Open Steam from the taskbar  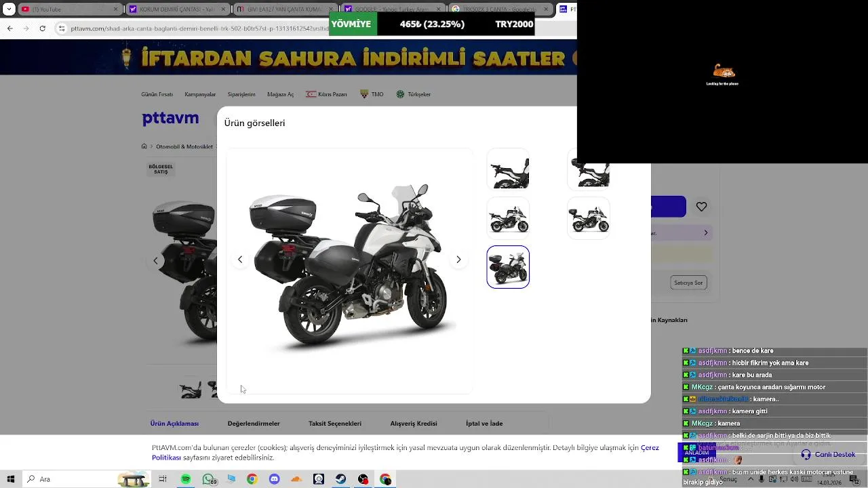click(x=341, y=479)
